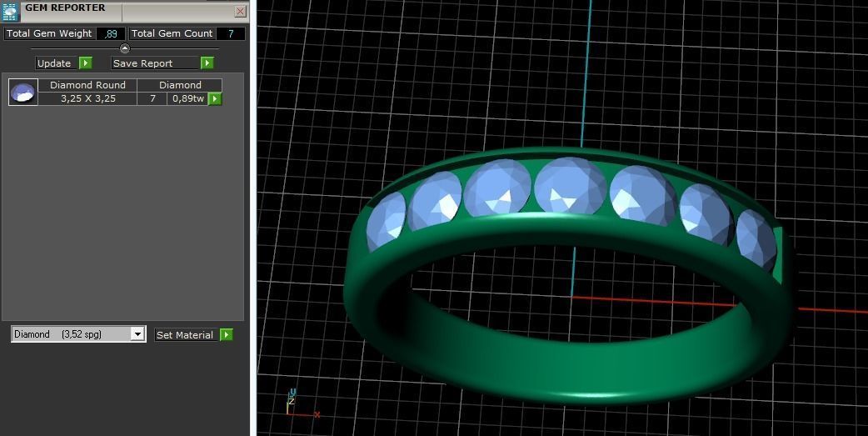Click the Total Gem Weight value field

[111, 34]
